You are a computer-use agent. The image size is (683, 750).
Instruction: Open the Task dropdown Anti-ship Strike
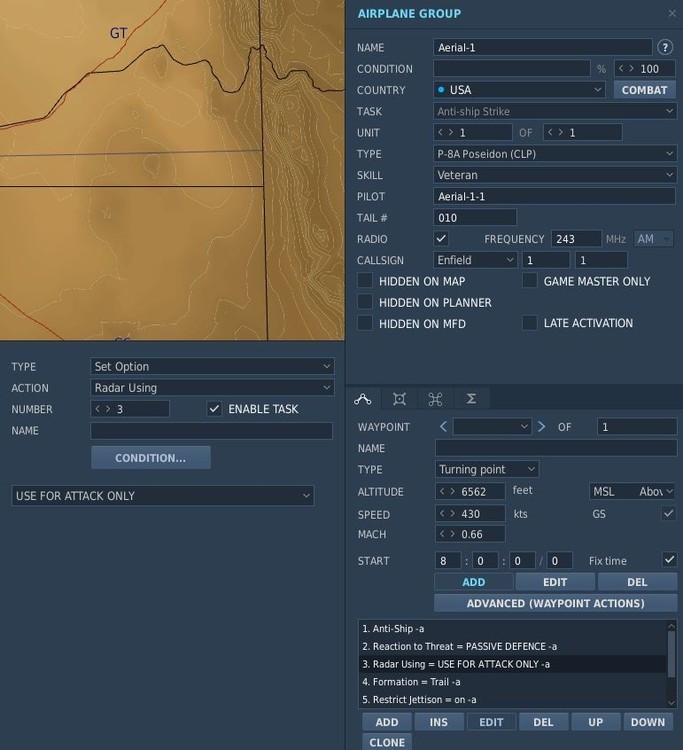(x=555, y=111)
